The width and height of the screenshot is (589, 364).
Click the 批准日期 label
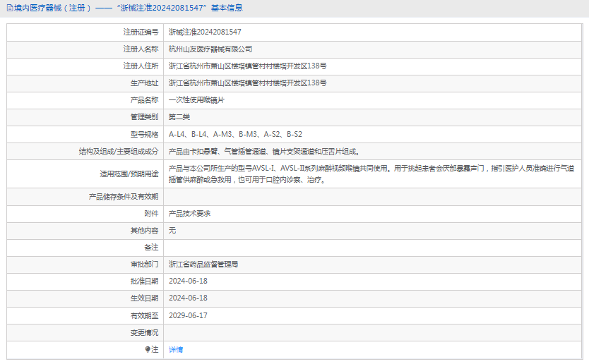(144, 281)
